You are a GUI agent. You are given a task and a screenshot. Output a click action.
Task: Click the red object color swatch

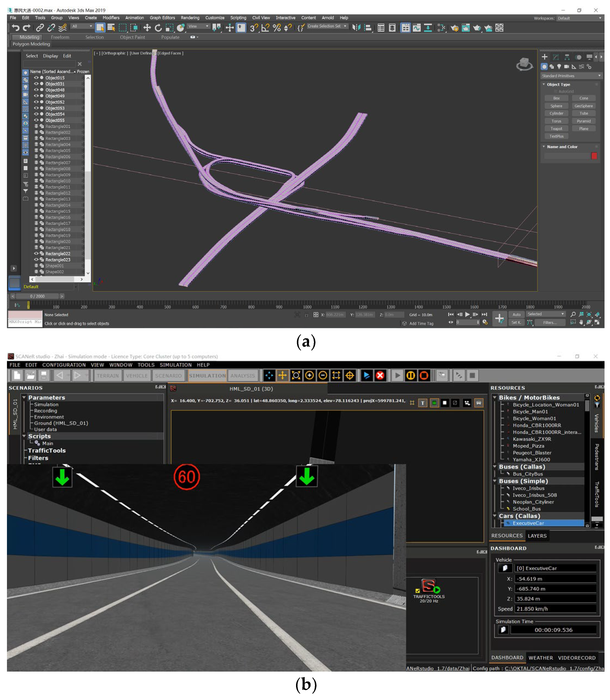594,156
